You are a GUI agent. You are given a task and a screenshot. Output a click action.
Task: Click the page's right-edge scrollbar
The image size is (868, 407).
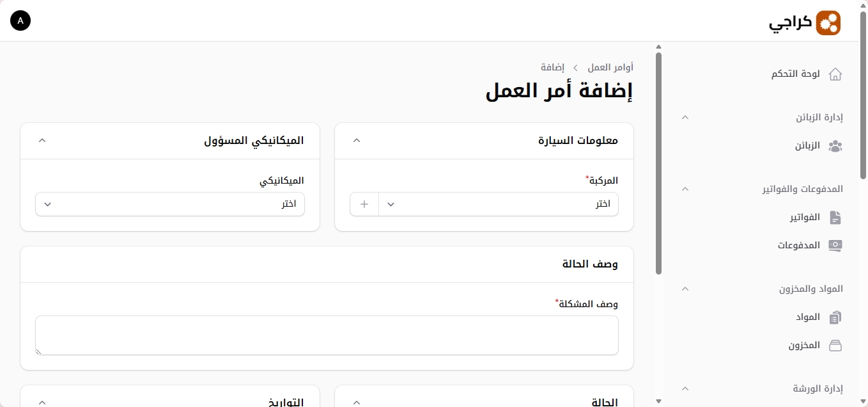[x=863, y=96]
